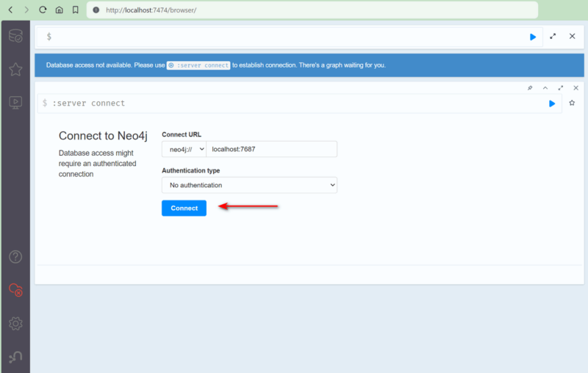Focus the top command editor input
The width and height of the screenshot is (588, 373).
point(289,37)
